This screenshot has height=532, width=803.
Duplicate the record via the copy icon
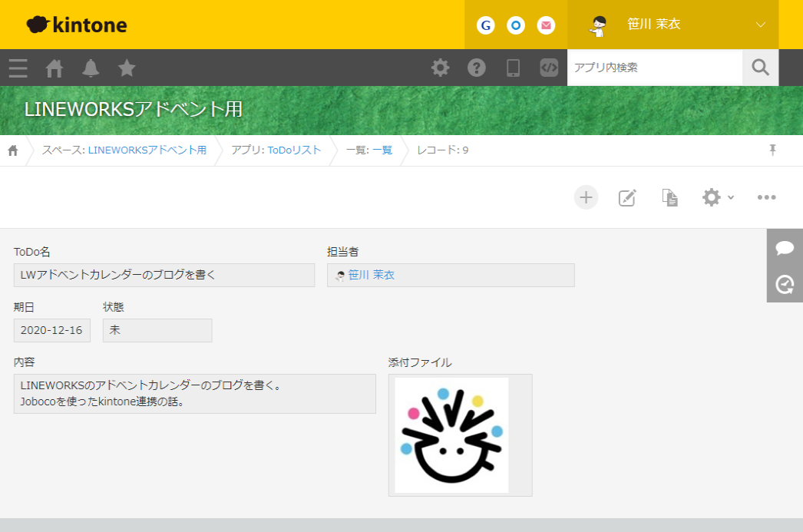coord(669,197)
